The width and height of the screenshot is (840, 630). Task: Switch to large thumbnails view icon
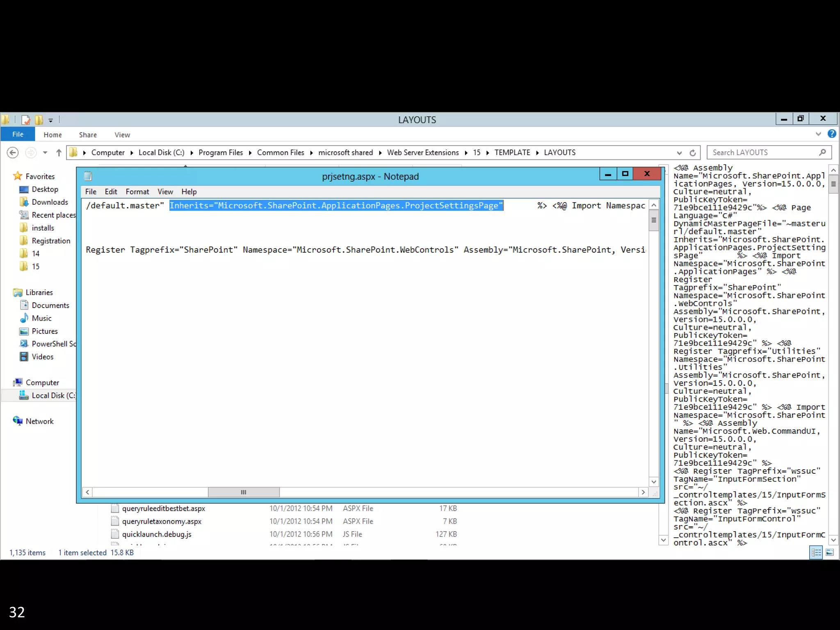coord(829,552)
